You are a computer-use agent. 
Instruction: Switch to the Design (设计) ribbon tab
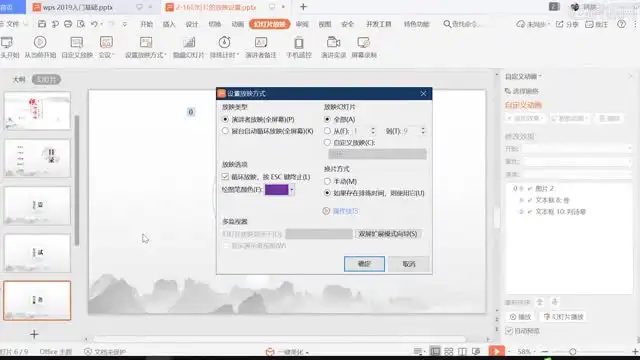[x=192, y=24]
